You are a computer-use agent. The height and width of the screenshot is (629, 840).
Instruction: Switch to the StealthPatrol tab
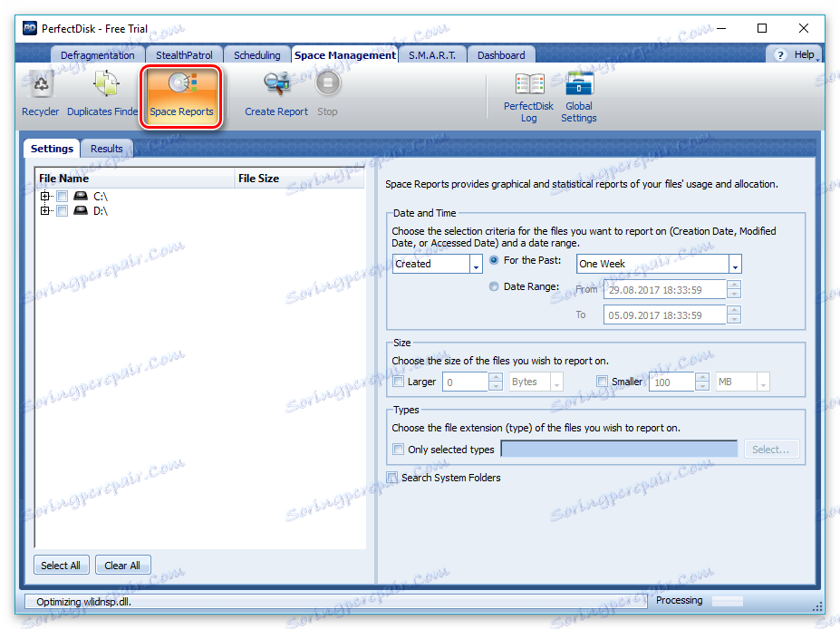coord(184,55)
